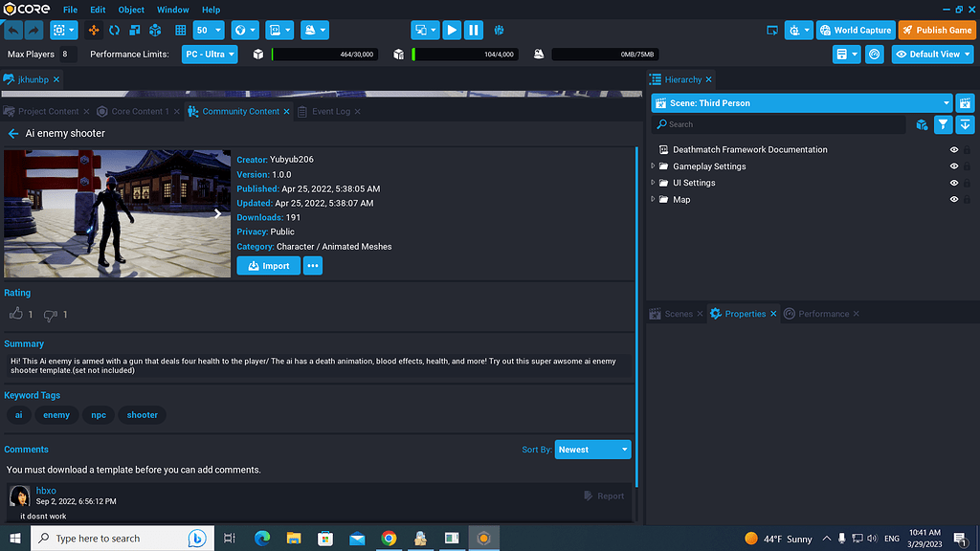
Task: Click the Publish Game button
Action: click(x=936, y=30)
